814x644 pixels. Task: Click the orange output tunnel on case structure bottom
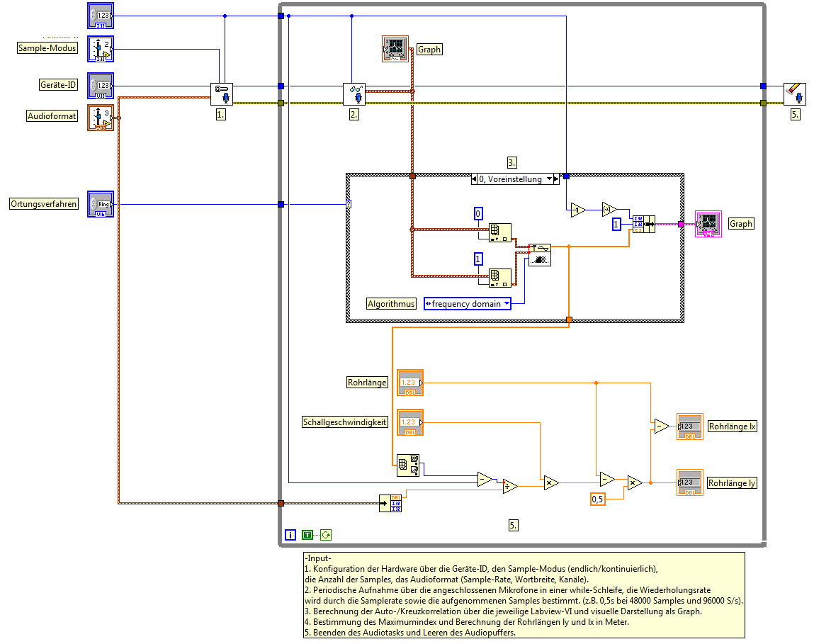click(x=569, y=320)
